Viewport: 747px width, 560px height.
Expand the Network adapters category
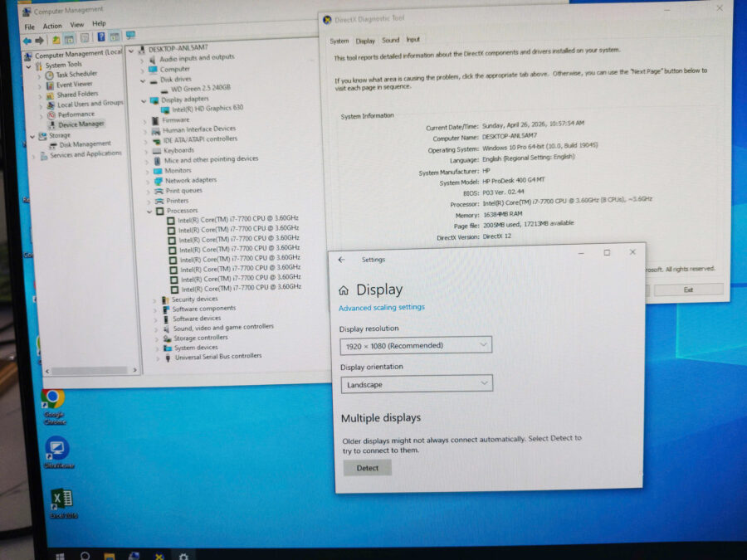point(148,182)
